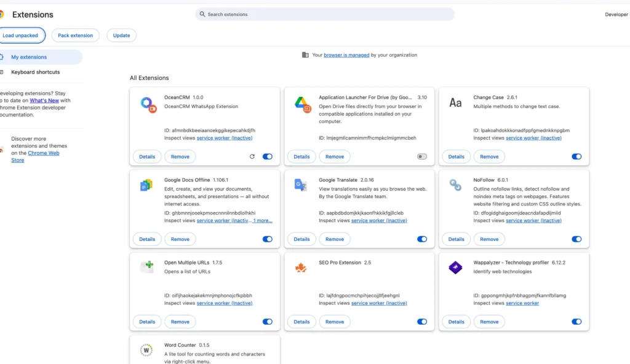Inspect Google Translate service worker link
Screen dimensions: 630x364
pyautogui.click(x=379, y=221)
